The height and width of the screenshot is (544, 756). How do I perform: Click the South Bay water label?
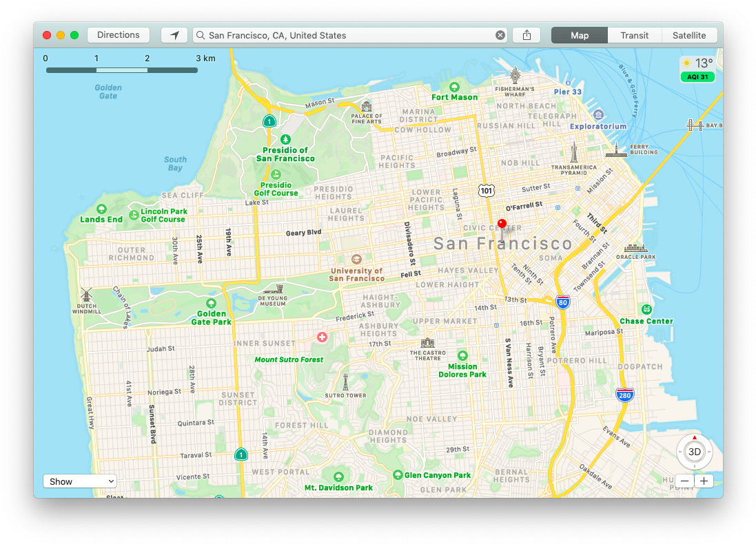[175, 163]
